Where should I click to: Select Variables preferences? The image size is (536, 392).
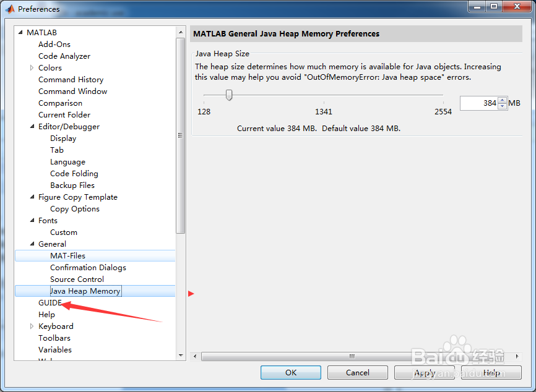point(55,350)
